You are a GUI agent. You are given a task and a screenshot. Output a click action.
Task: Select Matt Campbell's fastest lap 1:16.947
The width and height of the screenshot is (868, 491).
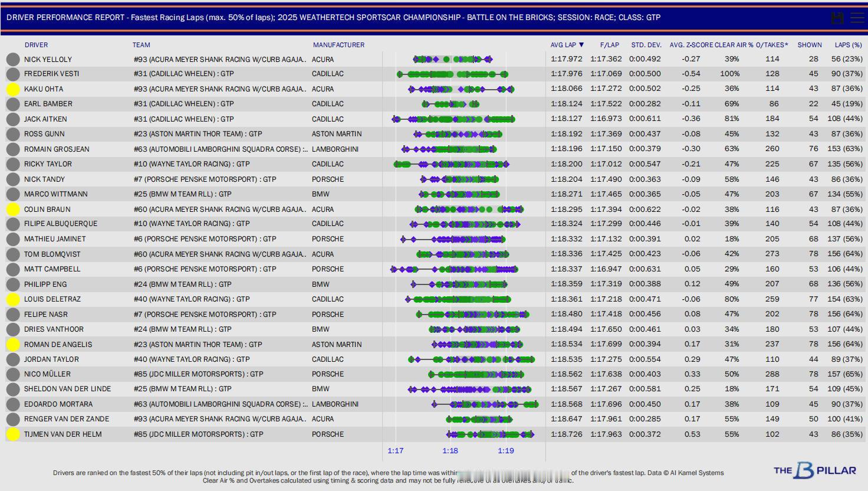[606, 269]
